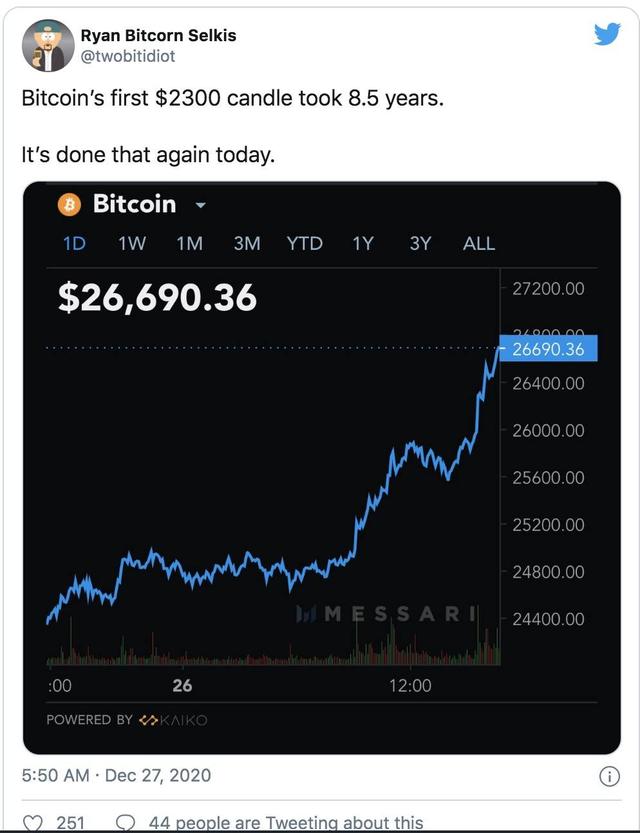Click the Twitter bird logo
Image resolution: width=640 pixels, height=833 pixels.
607,35
